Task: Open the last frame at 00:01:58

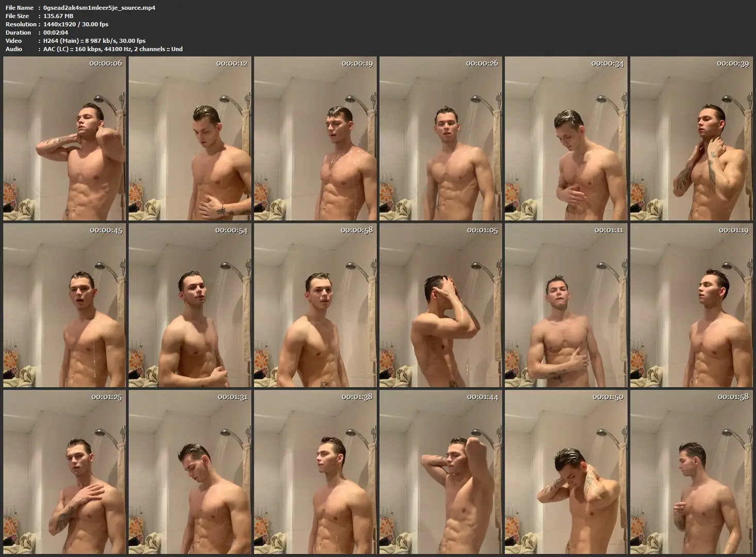Action: pyautogui.click(x=691, y=472)
